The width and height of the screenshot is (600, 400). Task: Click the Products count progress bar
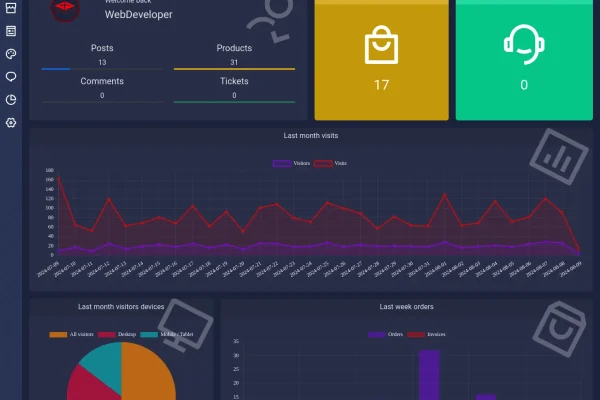tap(234, 69)
